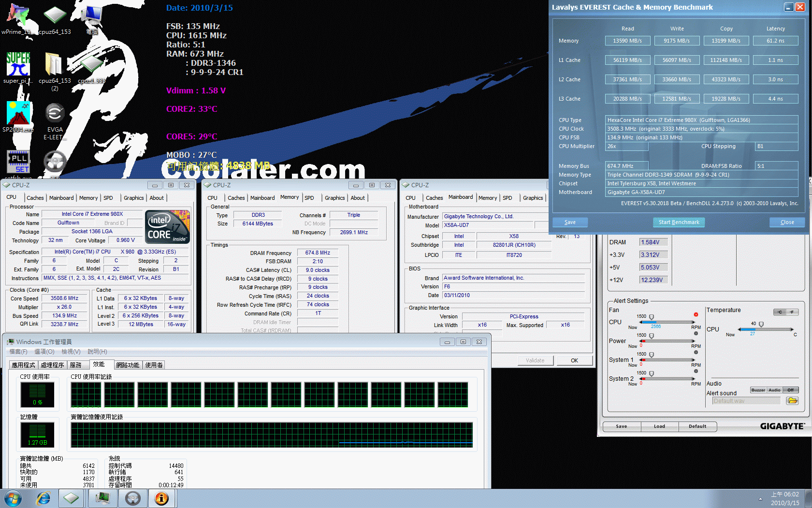Switch to the steering wheel taskbar app
The image size is (812, 508).
click(x=133, y=498)
